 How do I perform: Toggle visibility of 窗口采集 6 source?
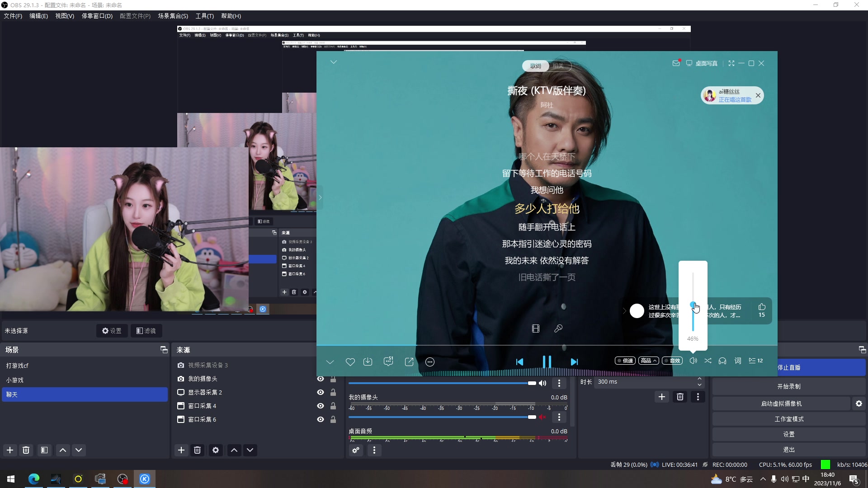pos(321,419)
